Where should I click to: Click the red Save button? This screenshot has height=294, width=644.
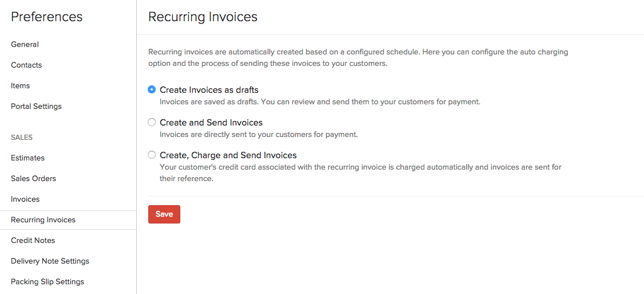(164, 214)
